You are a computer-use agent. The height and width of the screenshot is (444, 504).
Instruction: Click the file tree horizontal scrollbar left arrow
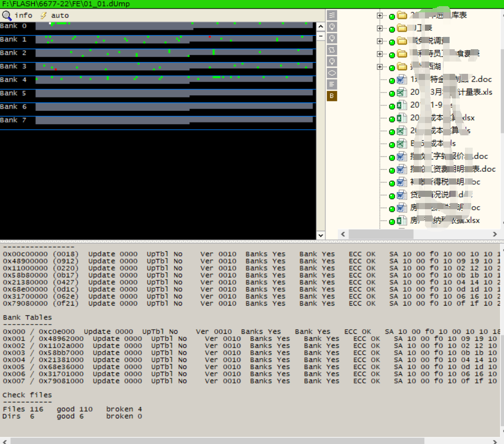pyautogui.click(x=343, y=234)
